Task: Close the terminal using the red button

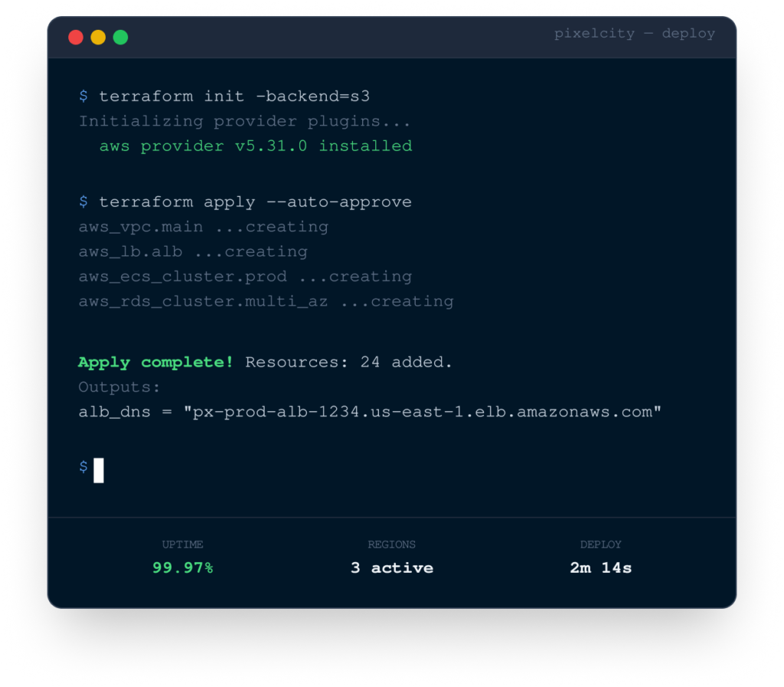Action: 76,37
